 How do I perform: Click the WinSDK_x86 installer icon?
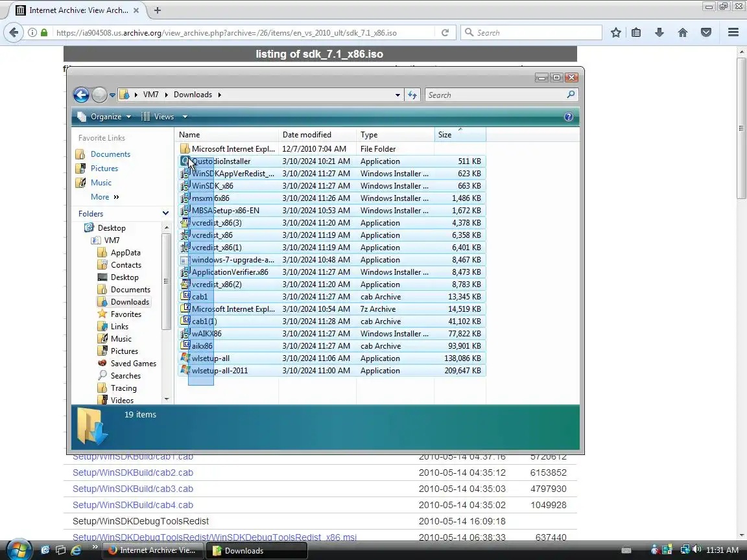click(x=185, y=186)
